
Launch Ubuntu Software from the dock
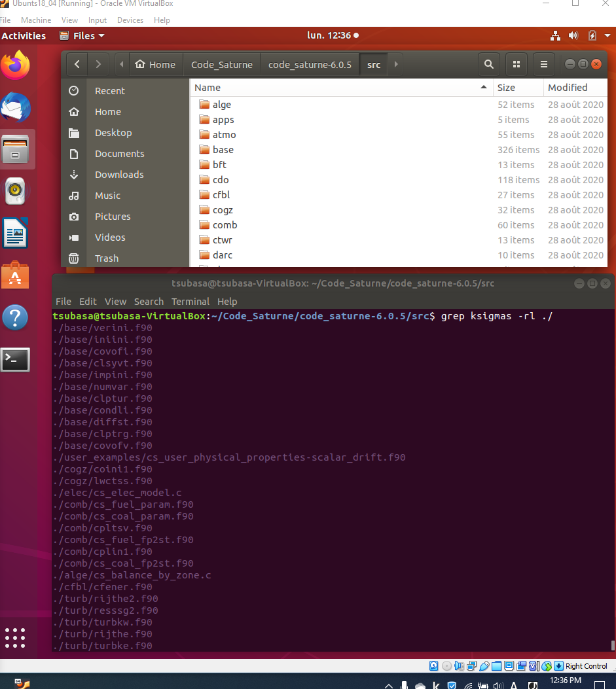click(x=15, y=275)
